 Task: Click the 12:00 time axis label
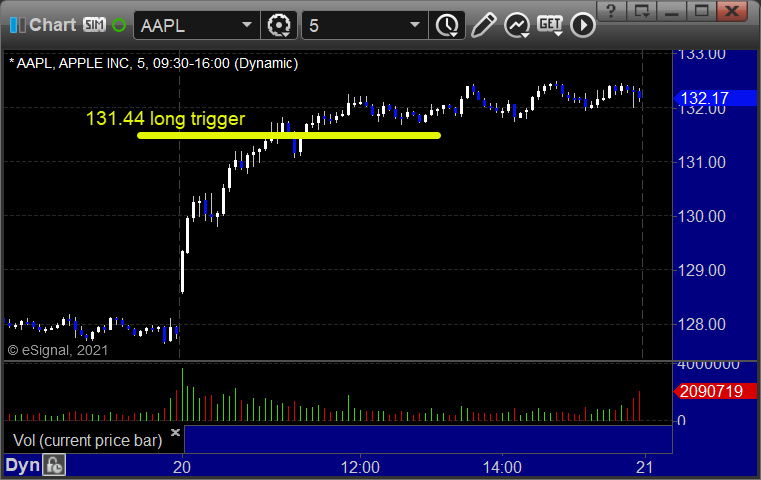pyautogui.click(x=360, y=467)
